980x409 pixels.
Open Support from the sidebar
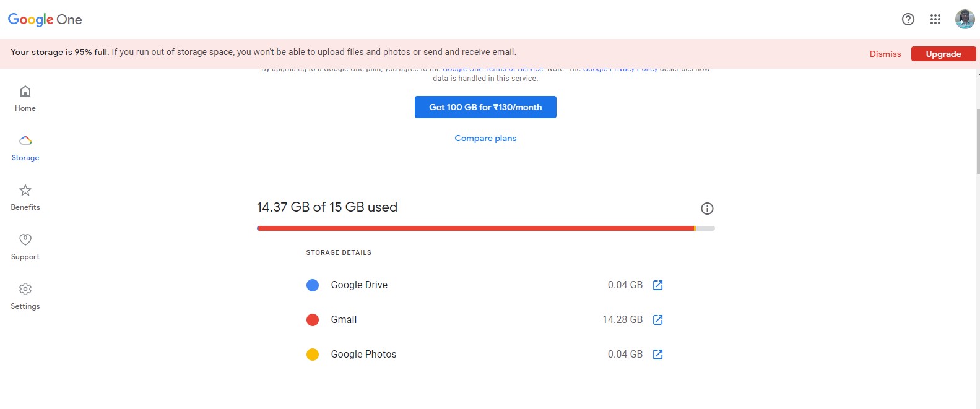tap(25, 247)
